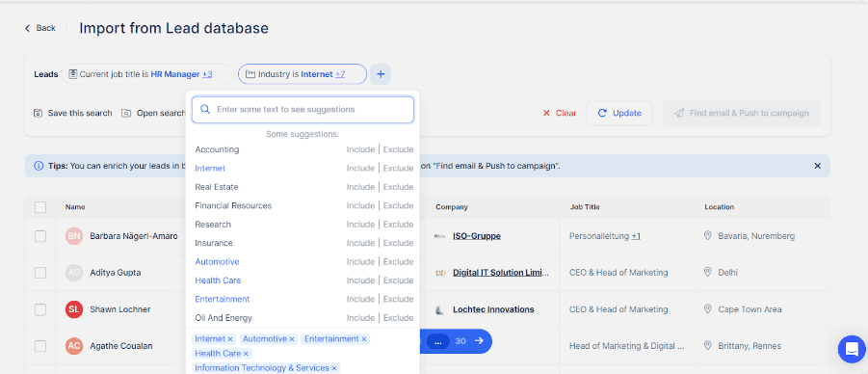Screen dimensions: 868x374
Task: Exclude the Health Care industry
Action: tap(398, 280)
